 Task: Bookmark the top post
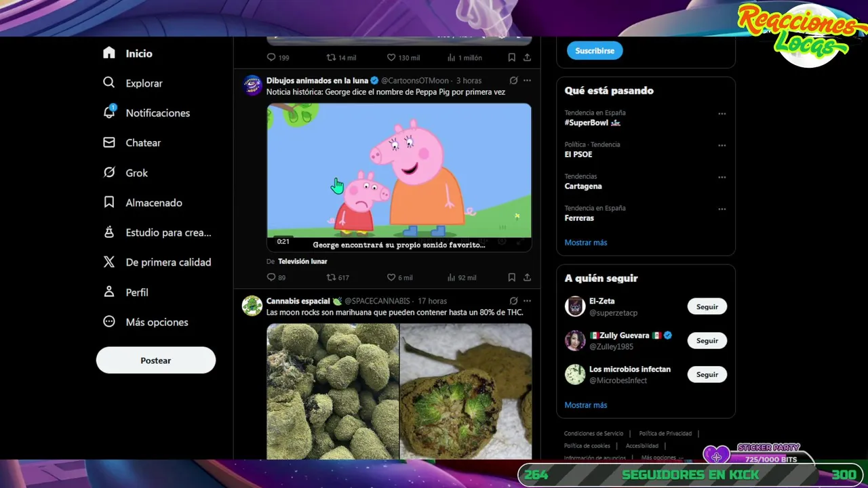(x=512, y=58)
